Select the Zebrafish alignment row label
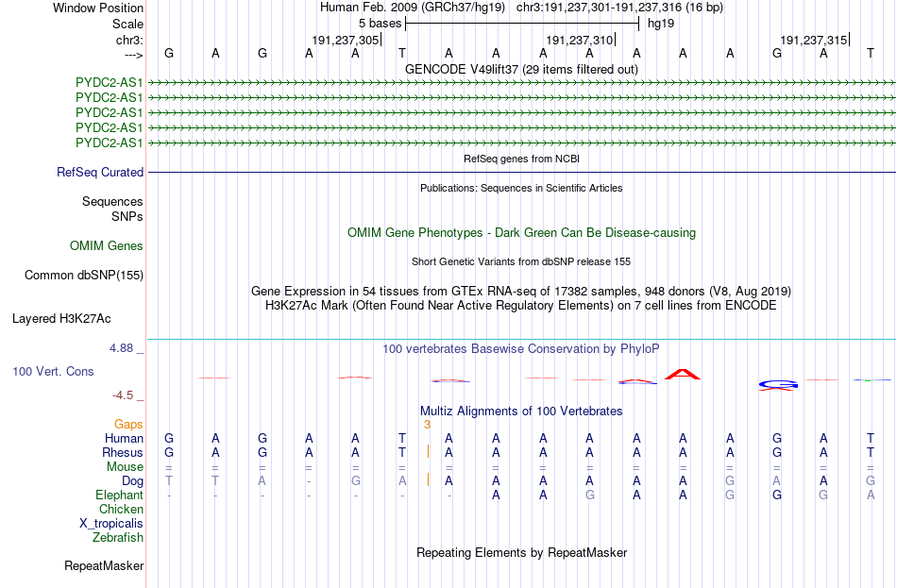 click(118, 538)
